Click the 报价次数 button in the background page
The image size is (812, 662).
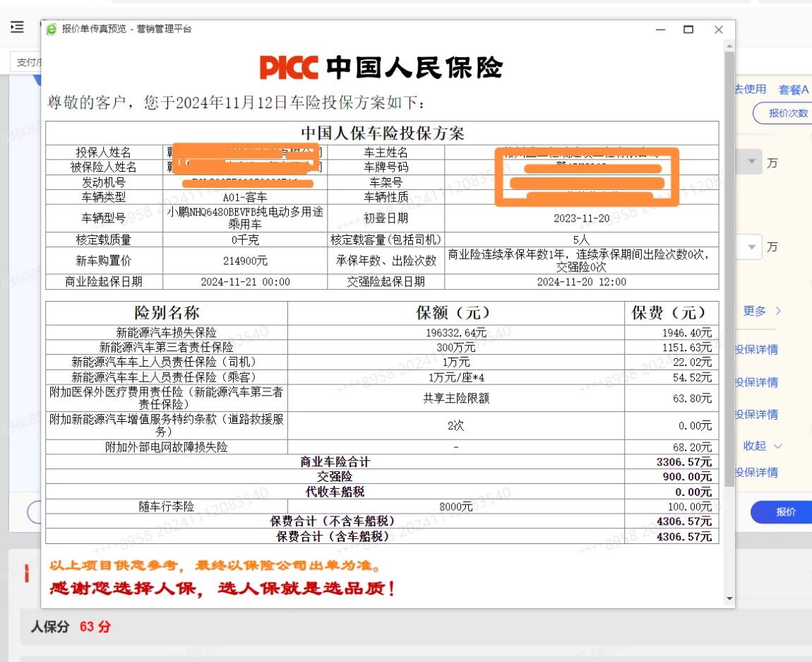[787, 113]
